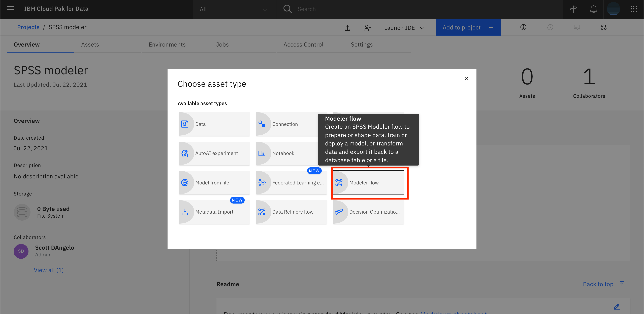Open the app switcher grid icon
Viewport: 644px width, 314px height.
tap(633, 9)
